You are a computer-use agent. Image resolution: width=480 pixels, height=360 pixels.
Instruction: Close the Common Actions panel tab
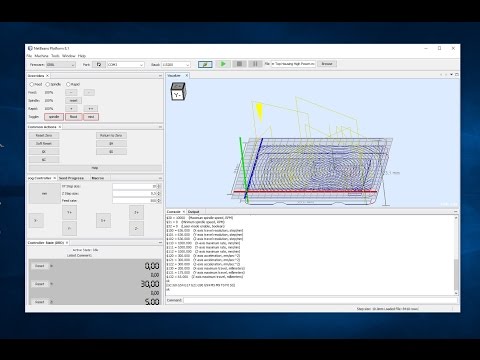60,127
